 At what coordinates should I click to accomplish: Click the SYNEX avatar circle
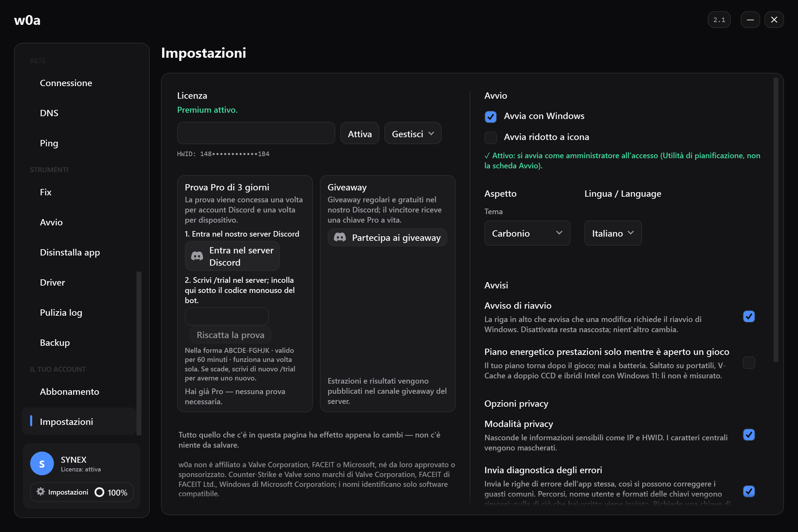tap(42, 463)
